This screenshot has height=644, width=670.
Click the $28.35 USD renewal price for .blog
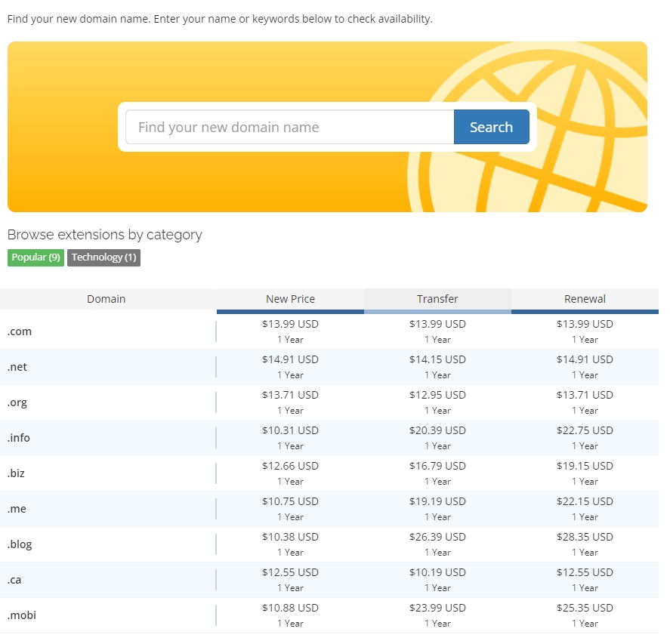pos(585,537)
